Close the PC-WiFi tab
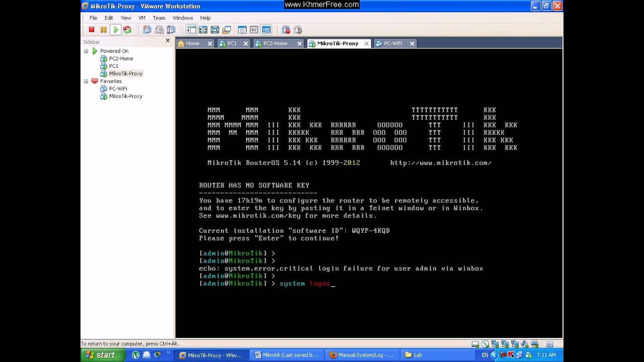This screenshot has width=644, height=362. [x=412, y=44]
